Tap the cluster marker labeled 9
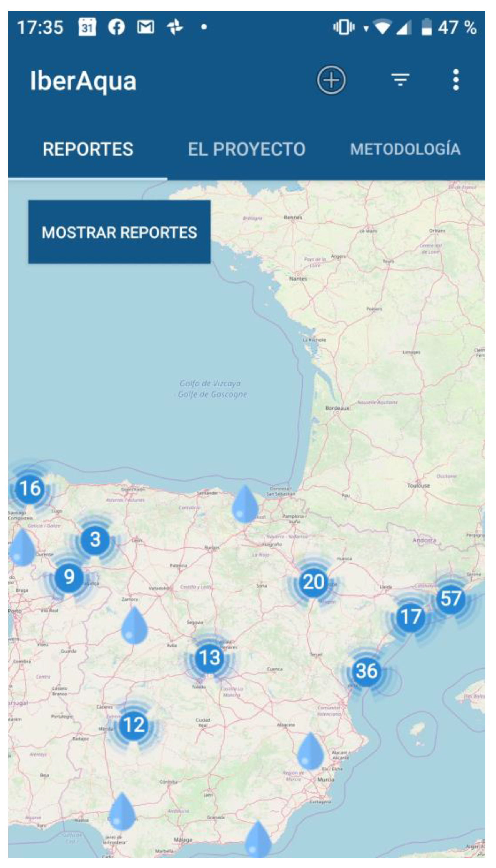 coord(69,577)
